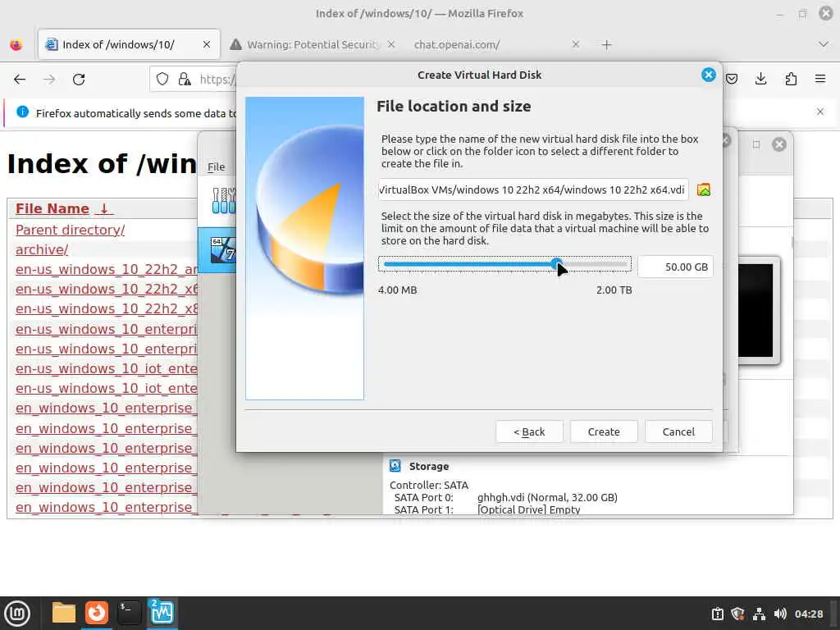Open the VirtualBox File menu
840x630 pixels.
coord(216,167)
